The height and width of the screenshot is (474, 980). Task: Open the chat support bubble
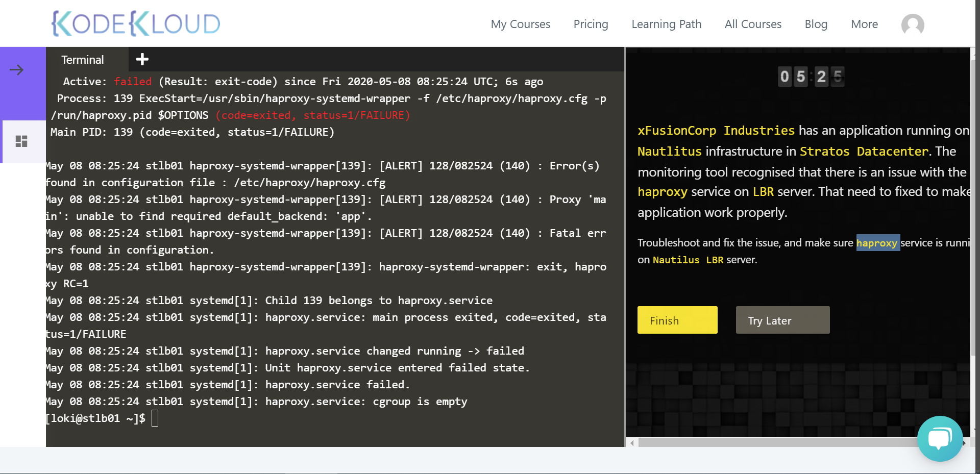click(940, 438)
